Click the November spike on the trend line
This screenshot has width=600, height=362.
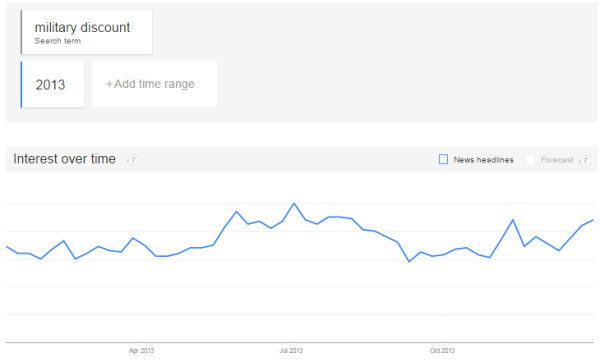click(513, 220)
